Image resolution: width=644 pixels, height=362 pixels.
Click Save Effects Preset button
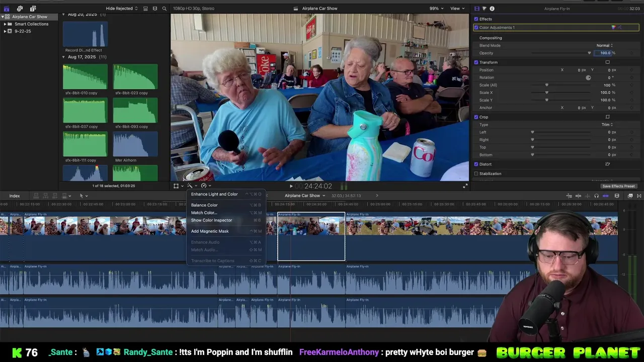pos(618,187)
